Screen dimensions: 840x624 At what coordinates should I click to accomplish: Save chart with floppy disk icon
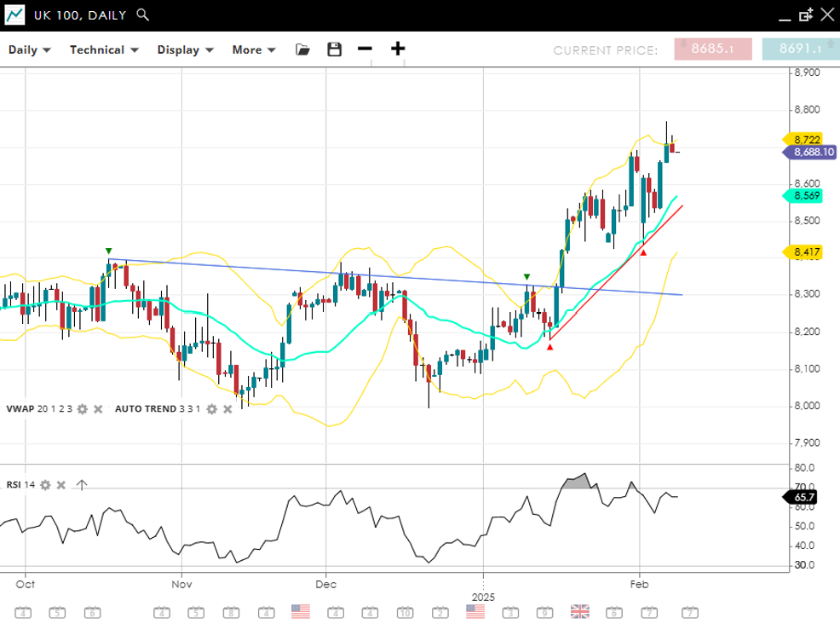[x=335, y=49]
